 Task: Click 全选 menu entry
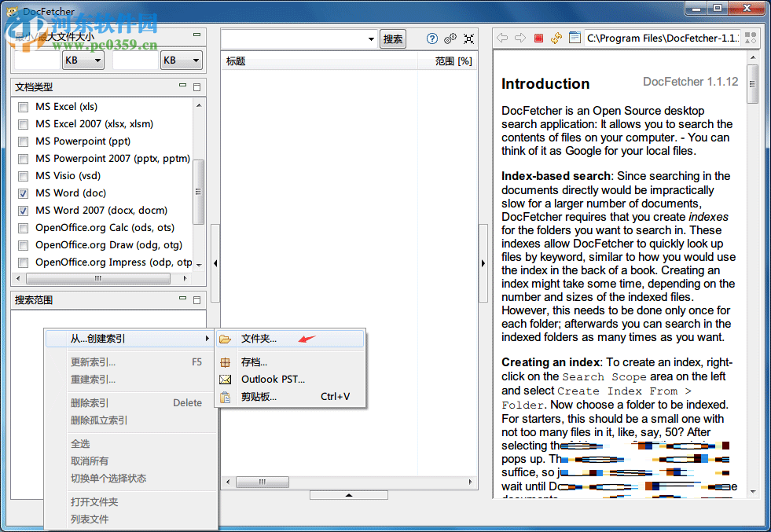[x=130, y=444]
